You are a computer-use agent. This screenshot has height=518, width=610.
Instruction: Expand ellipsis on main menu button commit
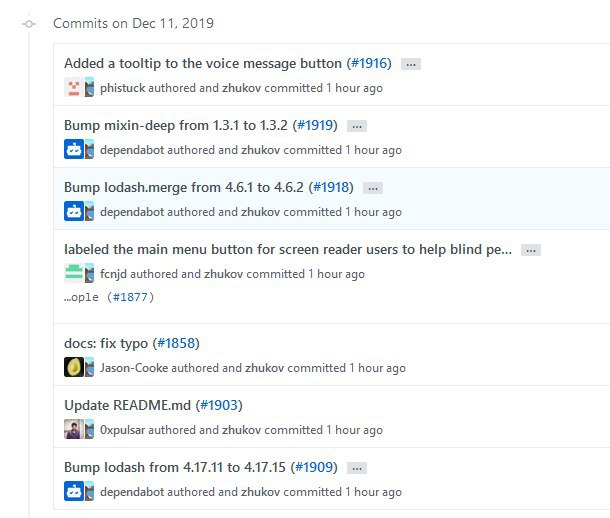[x=531, y=250]
